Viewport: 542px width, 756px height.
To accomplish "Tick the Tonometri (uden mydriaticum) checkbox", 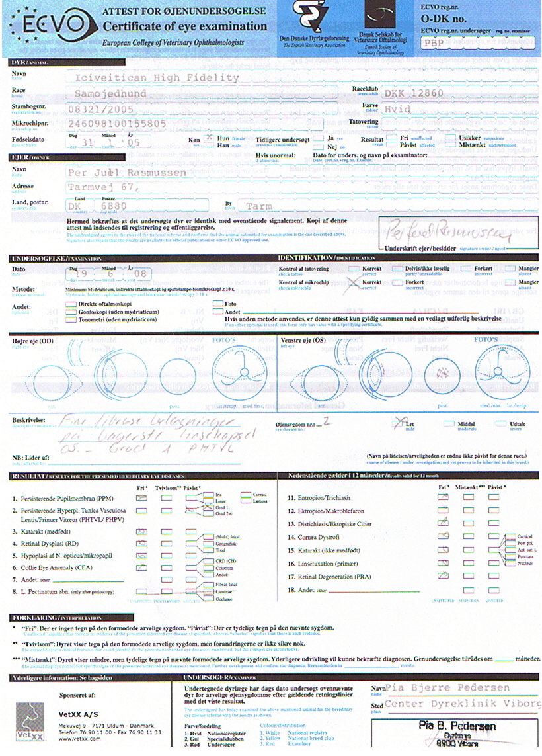I will click(71, 319).
